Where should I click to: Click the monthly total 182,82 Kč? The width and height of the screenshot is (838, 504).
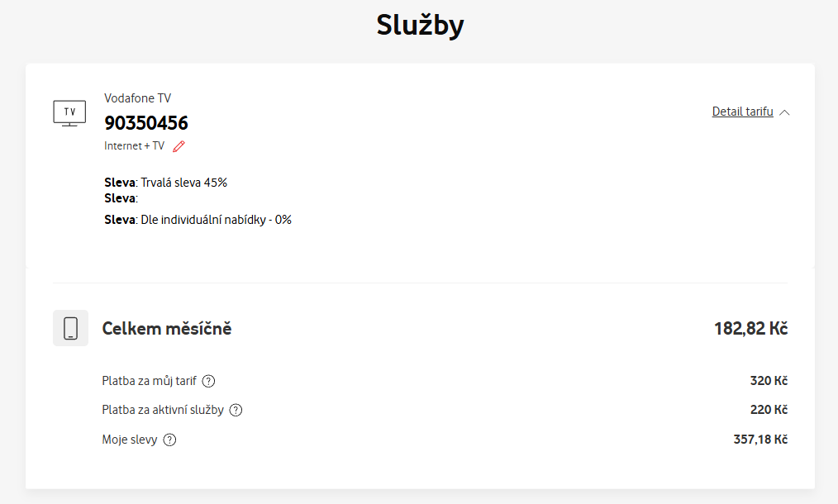pos(750,329)
